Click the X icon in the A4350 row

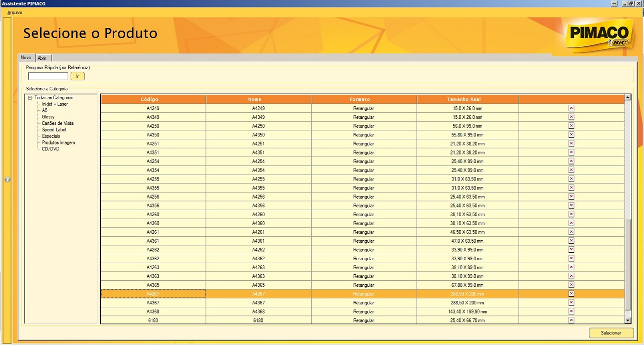tap(571, 134)
